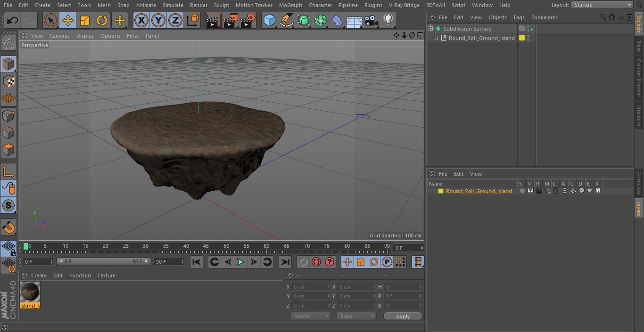Activate the Scale tool
This screenshot has height=332, width=644.
[x=85, y=21]
